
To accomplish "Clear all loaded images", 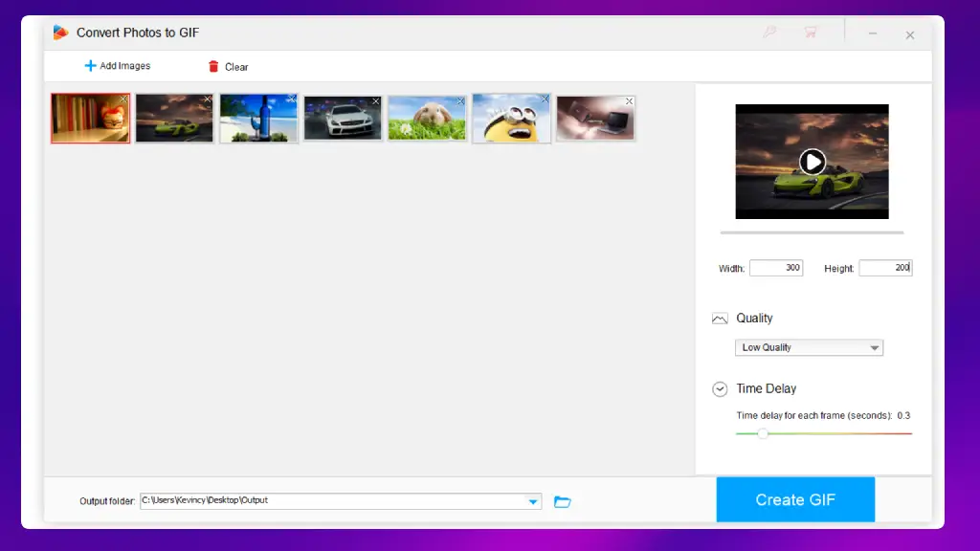I will [x=228, y=66].
